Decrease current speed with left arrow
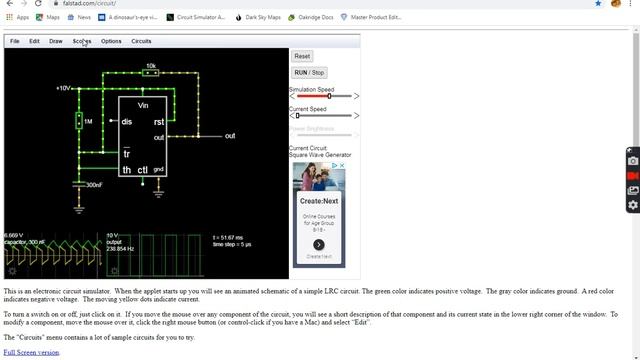The height and width of the screenshot is (360, 640). (292, 116)
